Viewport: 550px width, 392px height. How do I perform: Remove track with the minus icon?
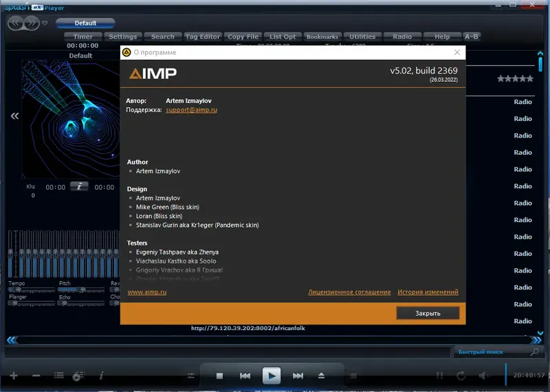[x=36, y=376]
